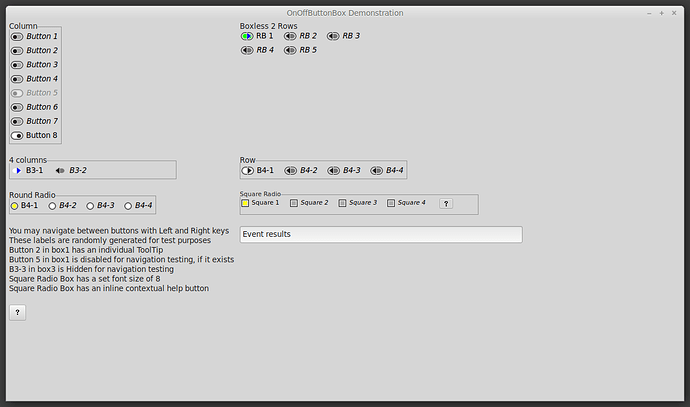
Task: Select the RB 2 option
Action: tap(300, 36)
